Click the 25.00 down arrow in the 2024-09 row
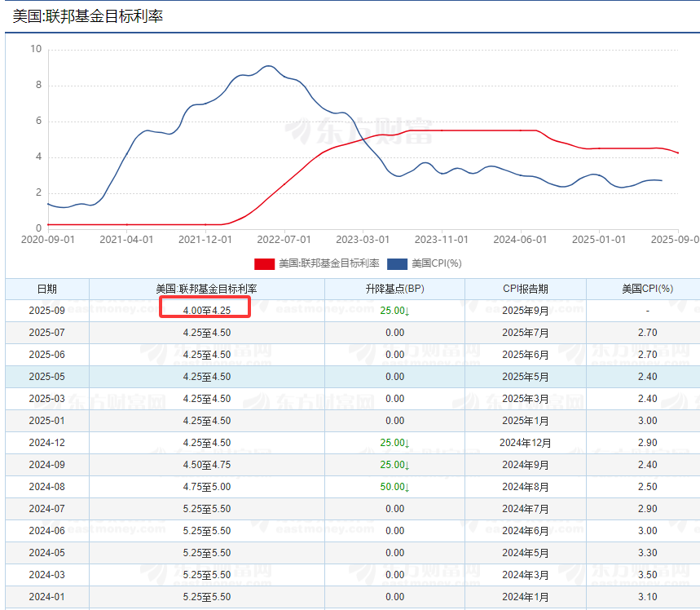Screen dimensions: 700x610 [407, 465]
